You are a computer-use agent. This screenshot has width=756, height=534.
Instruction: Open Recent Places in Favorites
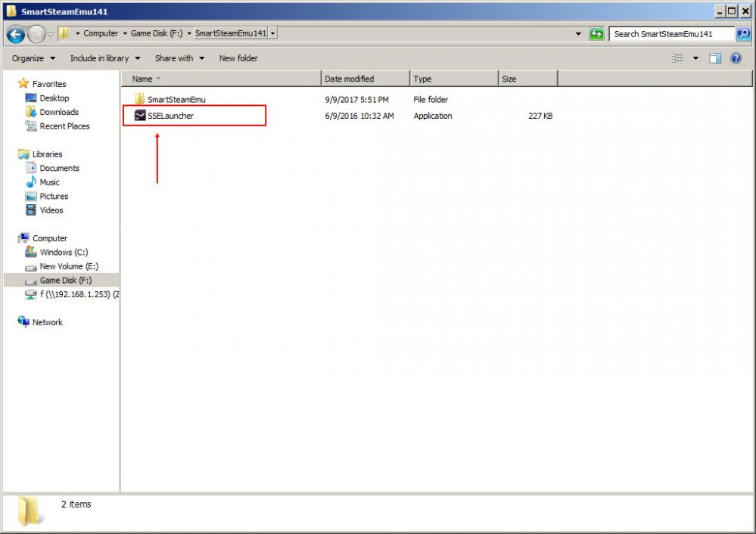pos(64,126)
